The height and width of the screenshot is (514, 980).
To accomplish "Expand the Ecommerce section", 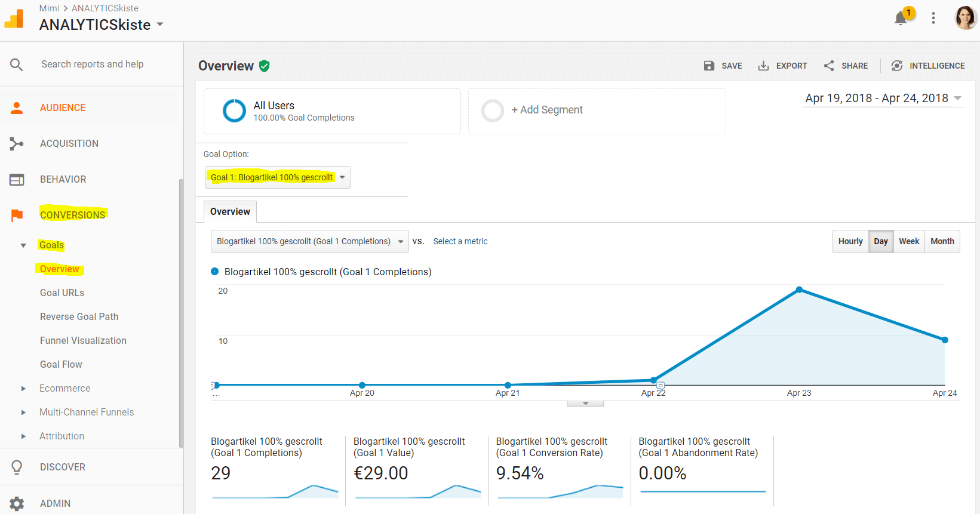I will coord(24,389).
